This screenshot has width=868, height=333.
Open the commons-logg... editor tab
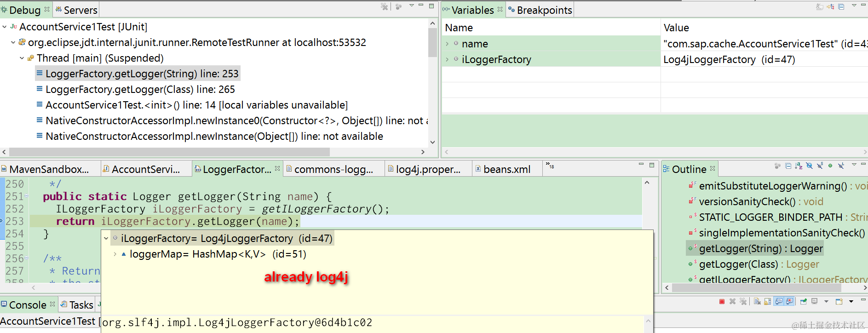(333, 169)
